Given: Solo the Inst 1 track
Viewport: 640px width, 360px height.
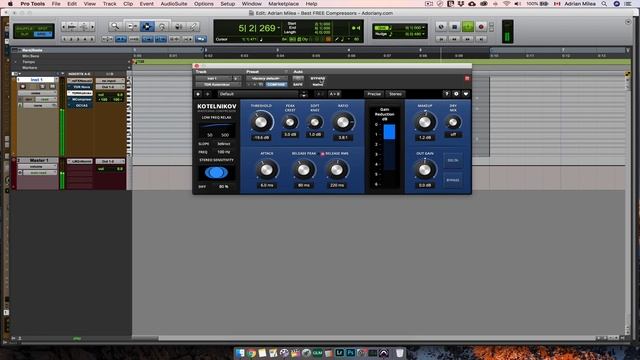Looking at the screenshot, I should pyautogui.click(x=42, y=87).
